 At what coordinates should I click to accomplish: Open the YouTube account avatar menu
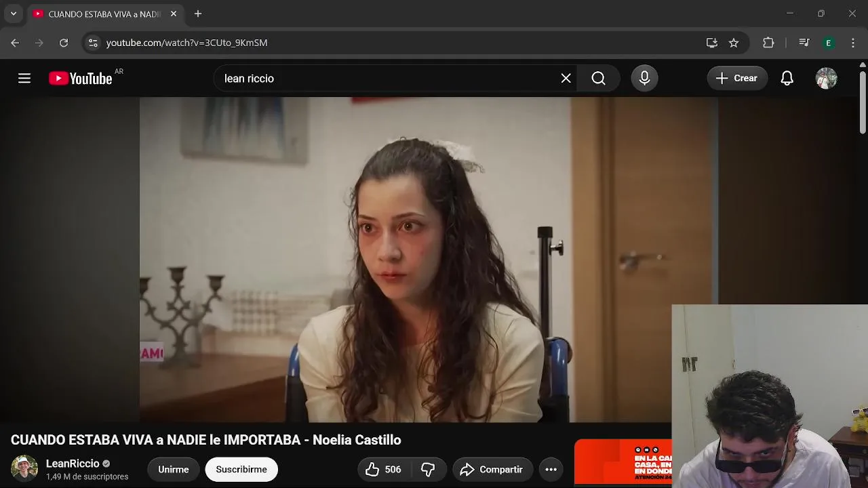[826, 79]
